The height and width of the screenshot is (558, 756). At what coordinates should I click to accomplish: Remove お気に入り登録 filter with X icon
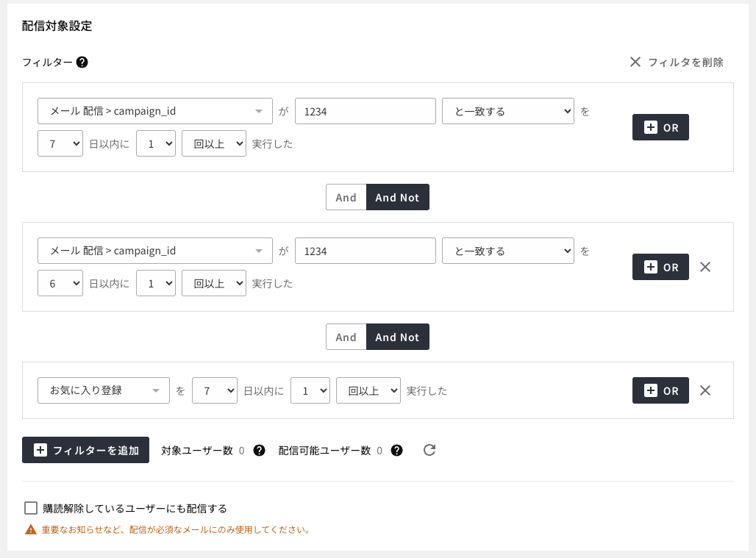(x=705, y=390)
